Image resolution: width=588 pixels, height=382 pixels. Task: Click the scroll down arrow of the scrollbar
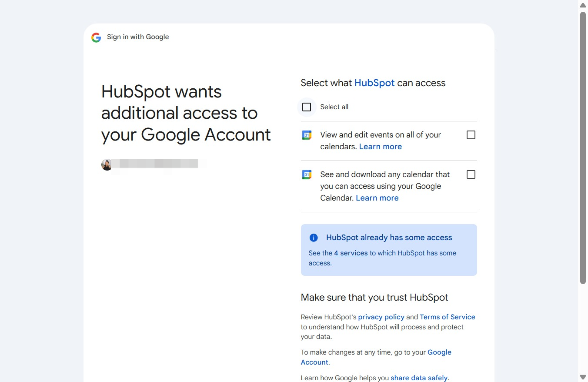click(x=583, y=377)
